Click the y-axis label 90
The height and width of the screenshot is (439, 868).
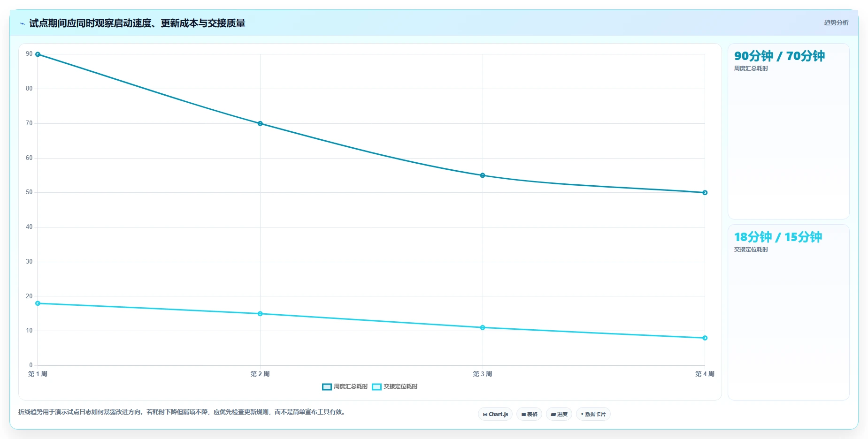point(29,54)
